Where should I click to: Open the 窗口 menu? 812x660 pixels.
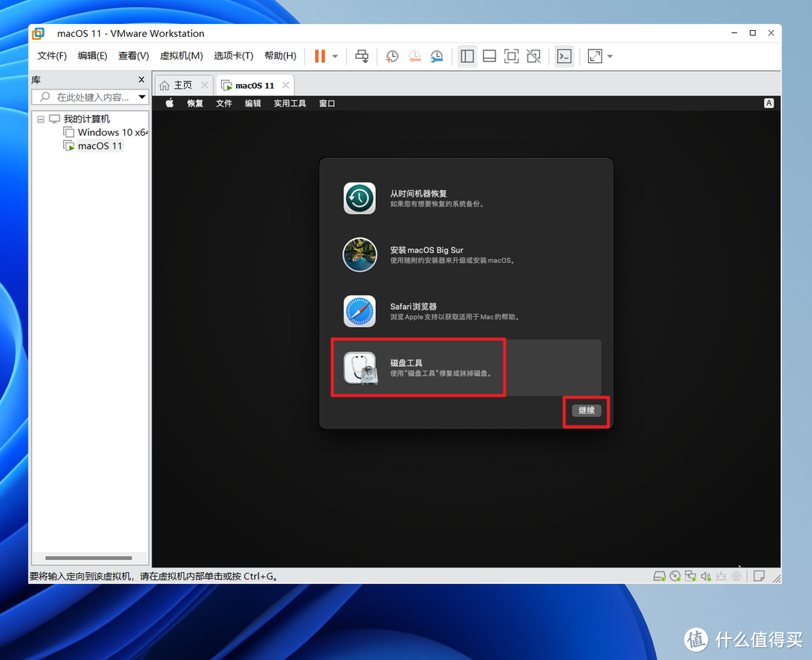coord(327,104)
